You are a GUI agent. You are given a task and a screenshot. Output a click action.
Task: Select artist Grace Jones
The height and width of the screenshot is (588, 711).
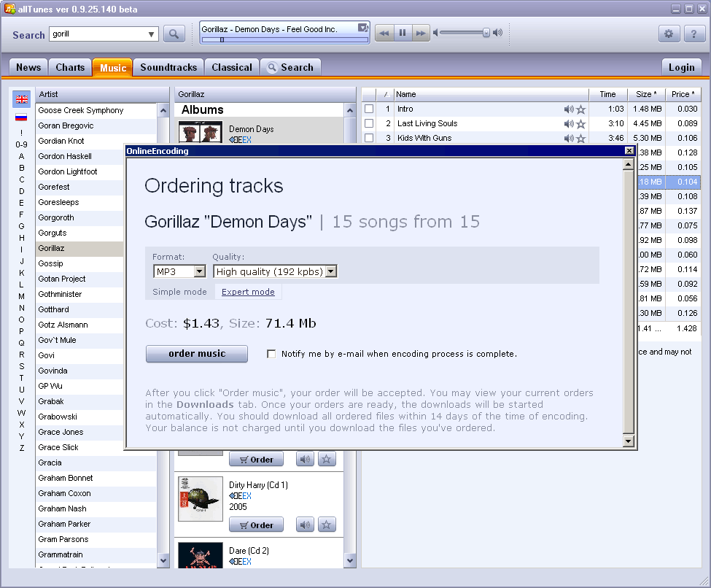[79, 432]
